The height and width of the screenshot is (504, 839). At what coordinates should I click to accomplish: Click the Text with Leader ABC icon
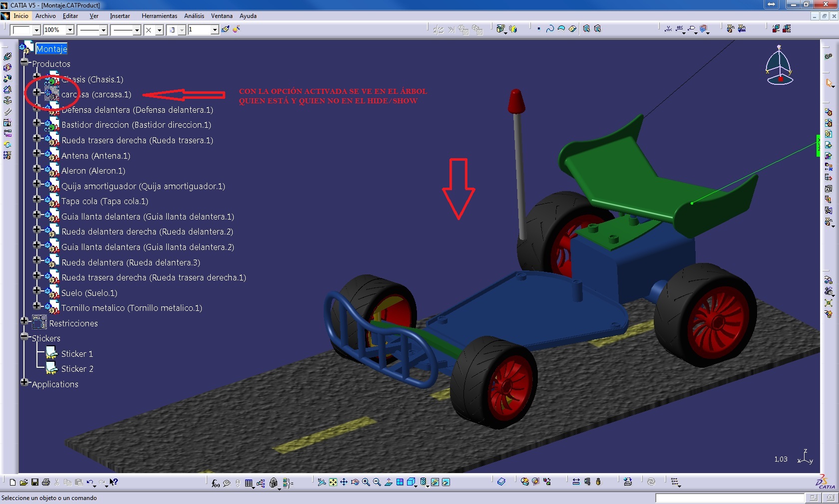coord(680,29)
